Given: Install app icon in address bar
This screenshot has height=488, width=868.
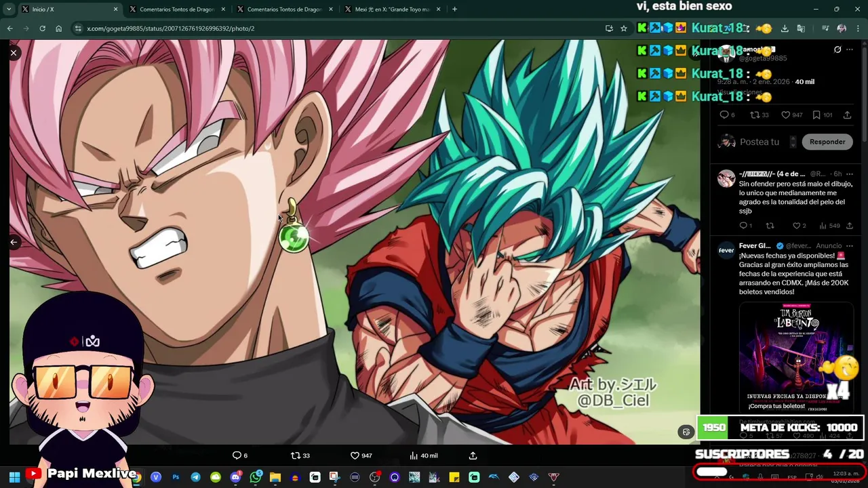Looking at the screenshot, I should pyautogui.click(x=609, y=28).
